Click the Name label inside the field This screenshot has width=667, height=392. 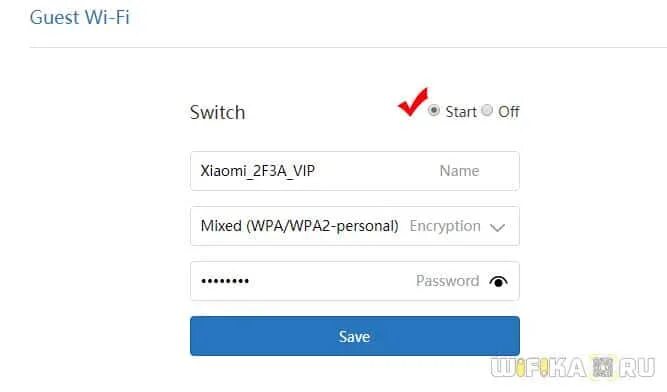click(459, 171)
